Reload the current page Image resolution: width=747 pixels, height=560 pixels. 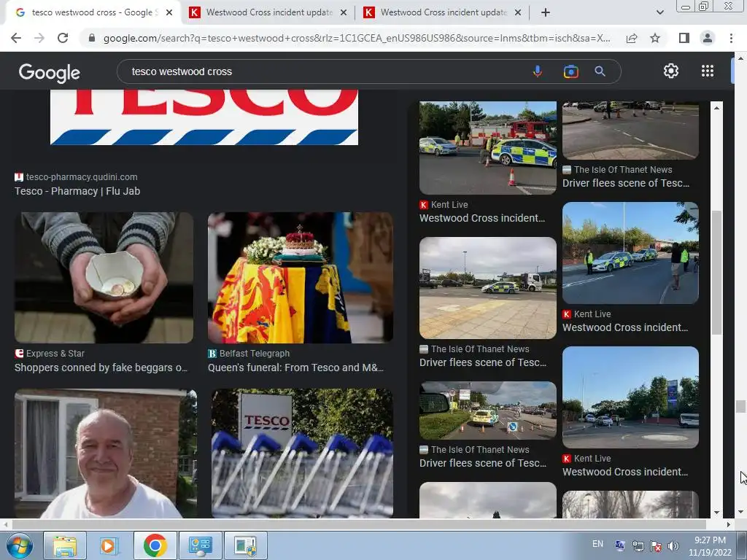[63, 38]
